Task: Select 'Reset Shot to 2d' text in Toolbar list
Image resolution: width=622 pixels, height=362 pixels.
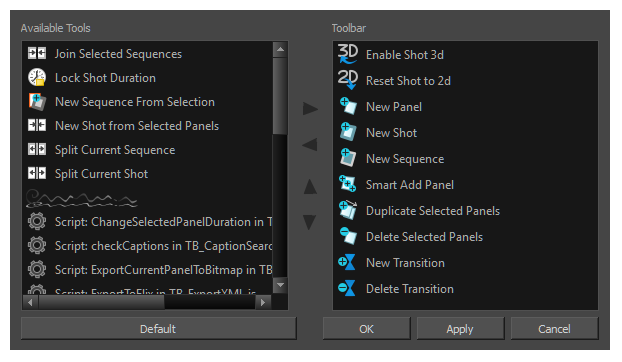Action: pyautogui.click(x=408, y=81)
